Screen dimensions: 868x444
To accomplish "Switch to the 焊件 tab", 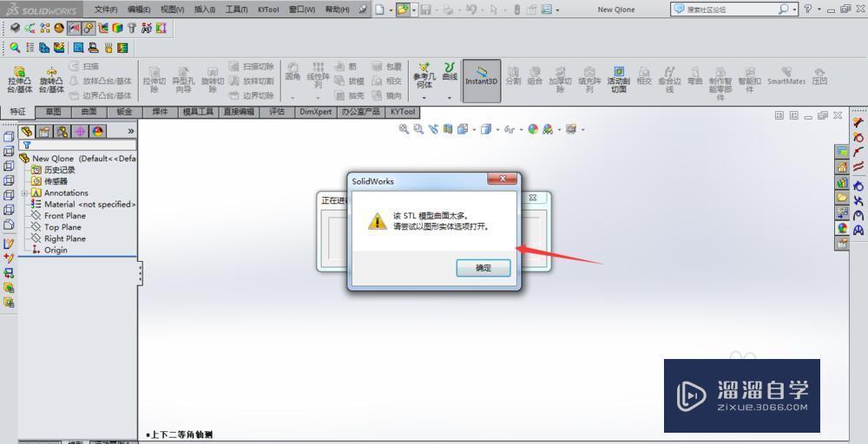I will 160,112.
